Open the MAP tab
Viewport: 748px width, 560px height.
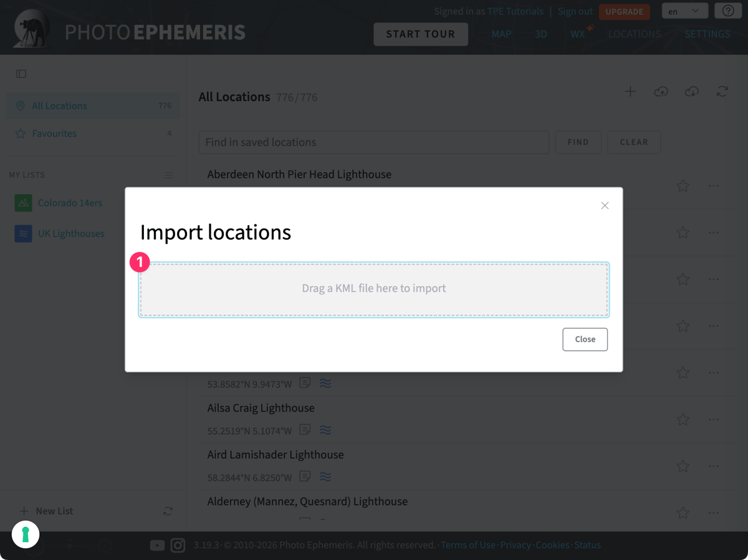pyautogui.click(x=501, y=34)
